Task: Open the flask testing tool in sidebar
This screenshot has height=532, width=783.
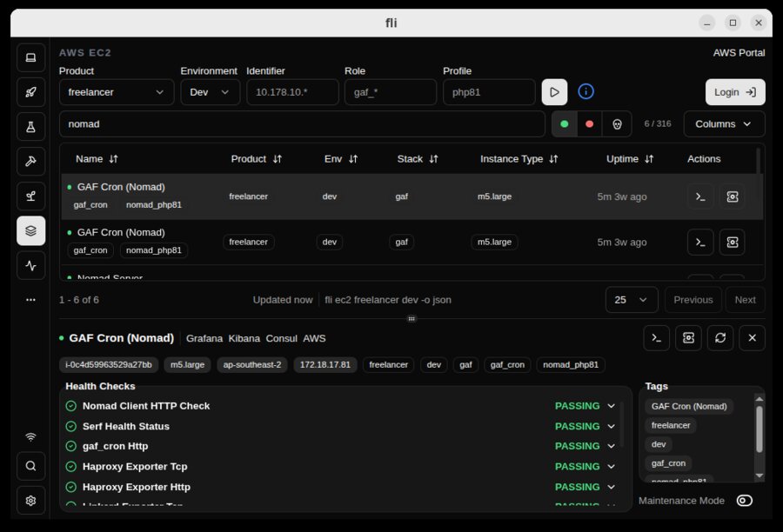Action: pyautogui.click(x=30, y=126)
